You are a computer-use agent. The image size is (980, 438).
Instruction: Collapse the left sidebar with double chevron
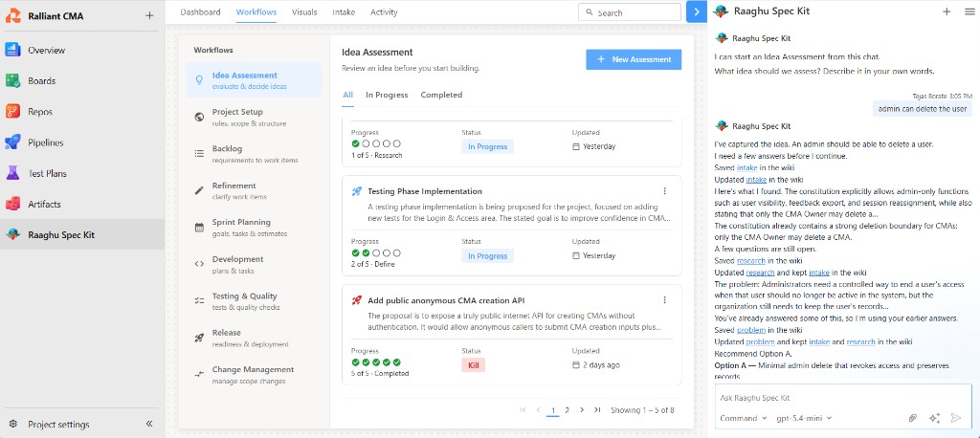point(149,424)
